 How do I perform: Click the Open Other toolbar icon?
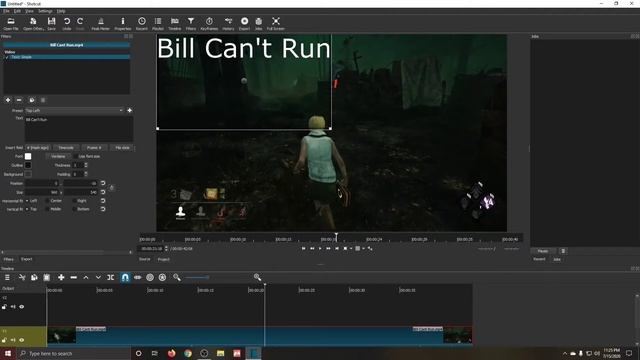coord(33,24)
